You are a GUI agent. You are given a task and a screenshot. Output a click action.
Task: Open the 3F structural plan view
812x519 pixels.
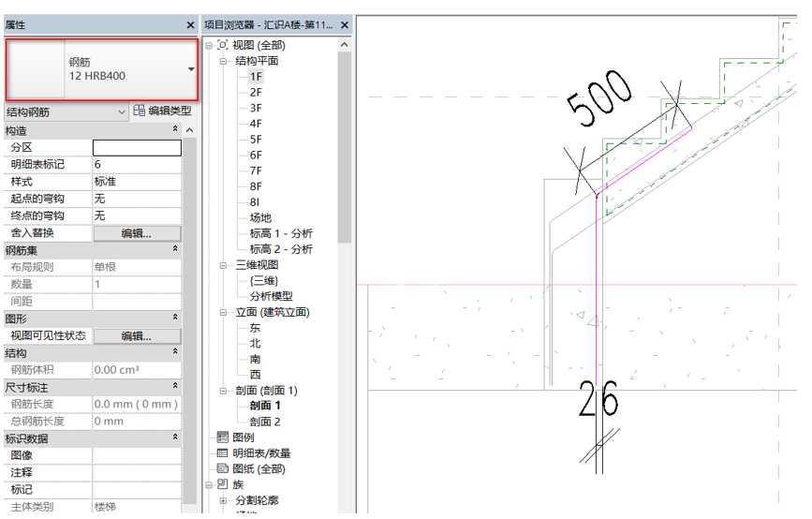(256, 108)
